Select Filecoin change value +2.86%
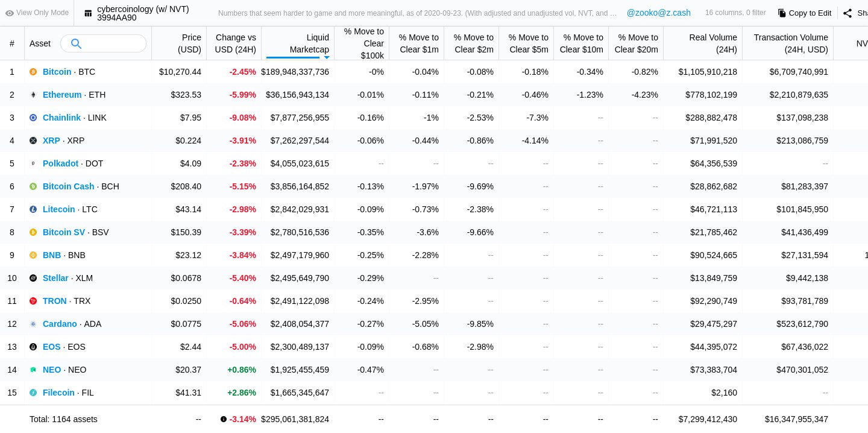The width and height of the screenshot is (868, 433). (x=242, y=393)
